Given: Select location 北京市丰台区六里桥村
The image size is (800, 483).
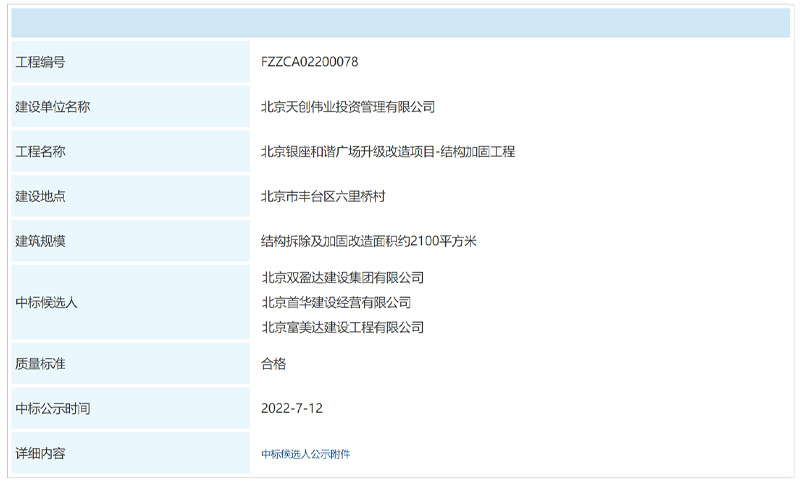Looking at the screenshot, I should point(323,196).
